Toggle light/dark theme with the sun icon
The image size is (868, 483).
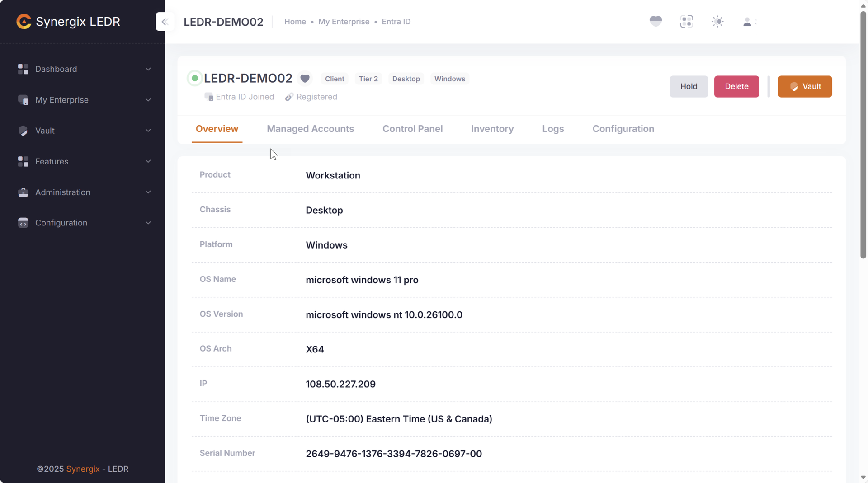[717, 21]
